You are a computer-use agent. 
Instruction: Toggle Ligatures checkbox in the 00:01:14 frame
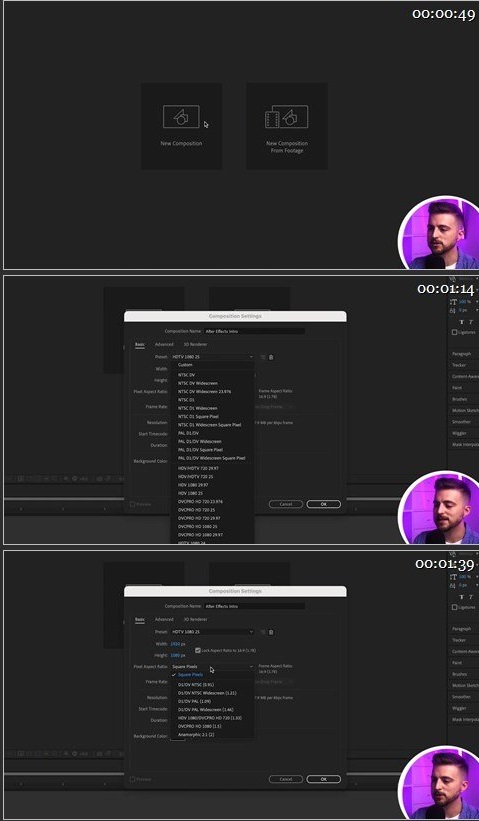454,332
